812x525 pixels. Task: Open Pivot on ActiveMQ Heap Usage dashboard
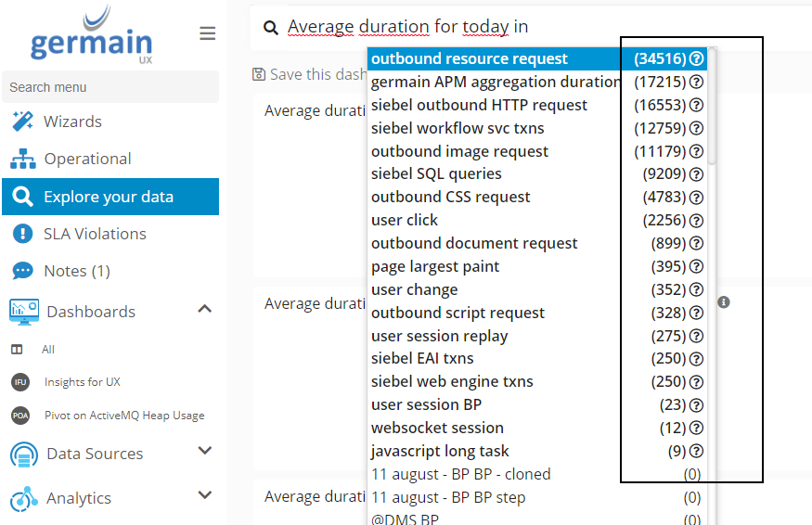(123, 416)
